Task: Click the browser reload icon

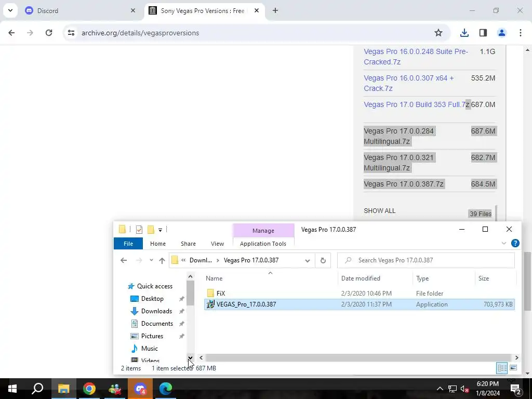Action: coord(49,33)
